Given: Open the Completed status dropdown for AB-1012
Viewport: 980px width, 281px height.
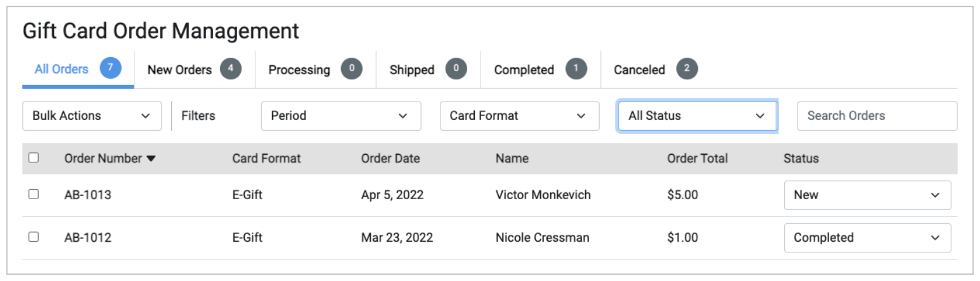Looking at the screenshot, I should point(867,238).
